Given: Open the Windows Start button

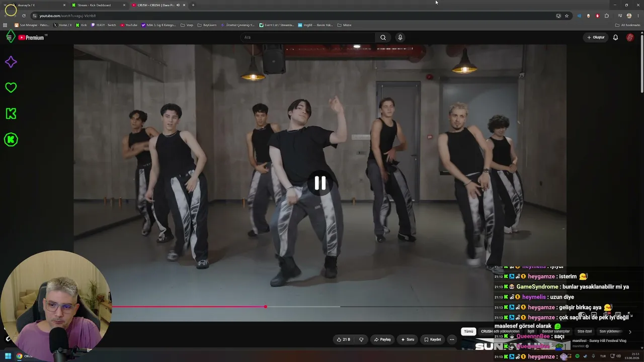Looking at the screenshot, I should click(8, 356).
